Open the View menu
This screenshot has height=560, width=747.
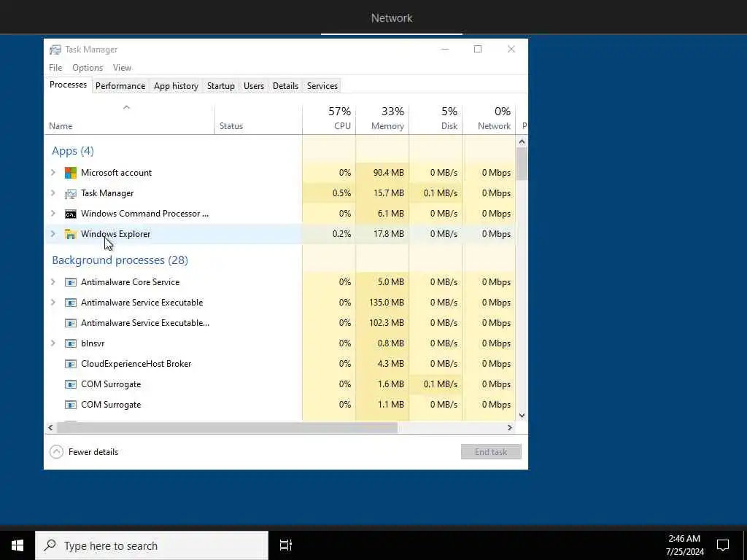[x=122, y=68]
